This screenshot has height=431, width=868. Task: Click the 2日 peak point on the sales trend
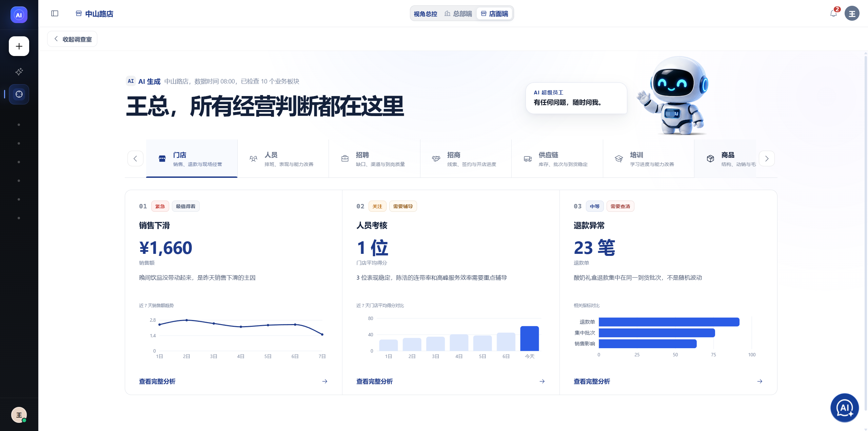pyautogui.click(x=186, y=320)
